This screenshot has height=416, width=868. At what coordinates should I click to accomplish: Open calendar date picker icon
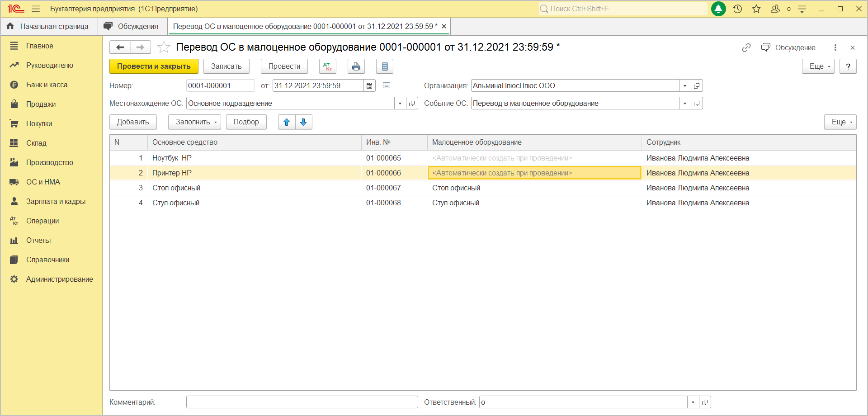coord(369,85)
